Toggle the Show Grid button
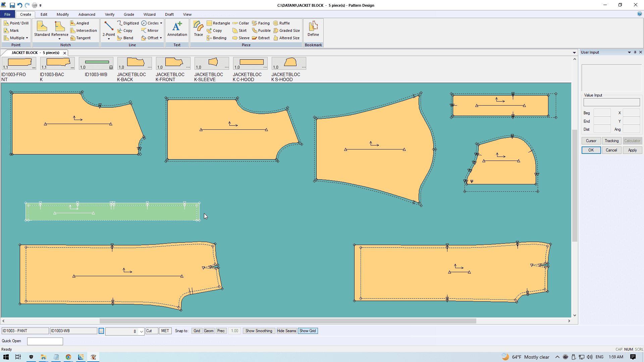Screen dimensions: 644x362 click(308, 331)
